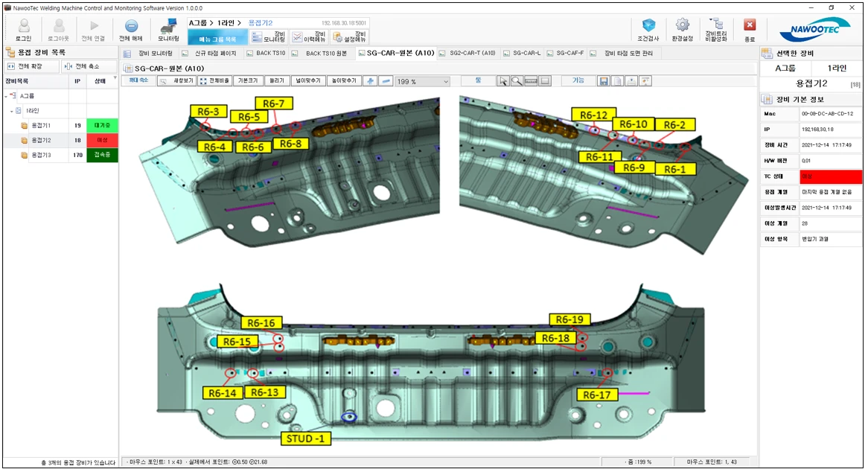Screen dimensions: 868x469
Task: Click 넓이맞추기 fit width button
Action: [308, 81]
